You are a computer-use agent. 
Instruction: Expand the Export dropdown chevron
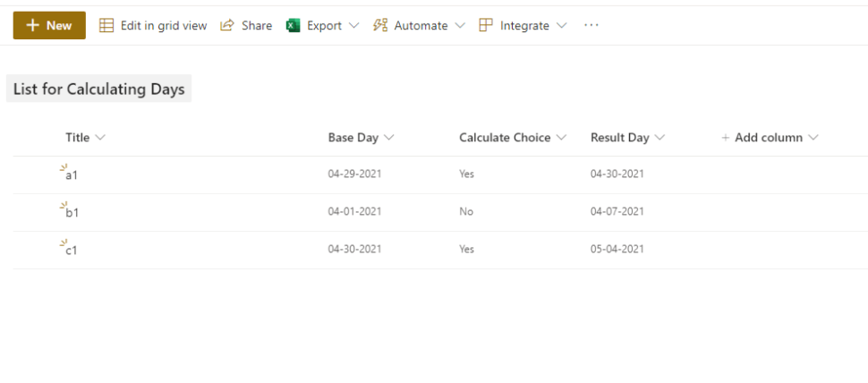point(354,25)
